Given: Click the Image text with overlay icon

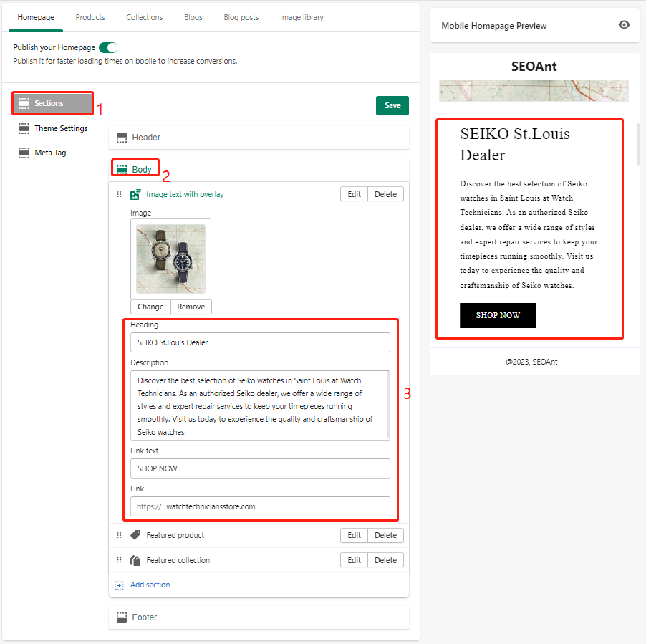Looking at the screenshot, I should 135,194.
